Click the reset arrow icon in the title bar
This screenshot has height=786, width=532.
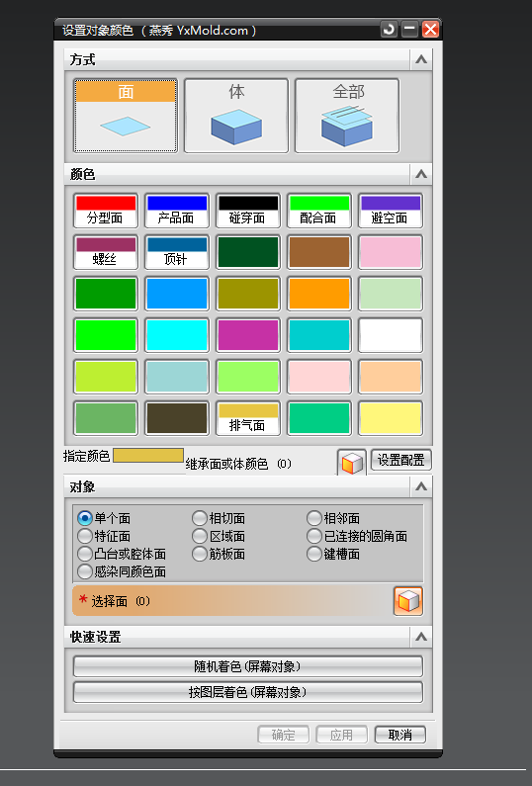[x=389, y=30]
